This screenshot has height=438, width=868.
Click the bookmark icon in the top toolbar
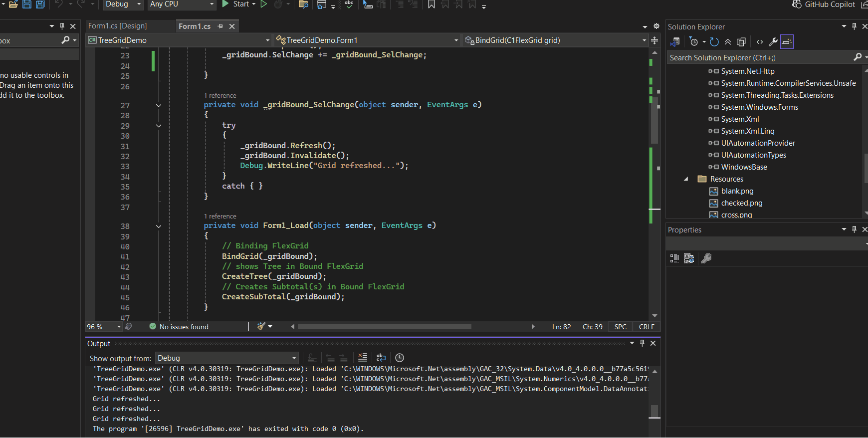pyautogui.click(x=432, y=4)
